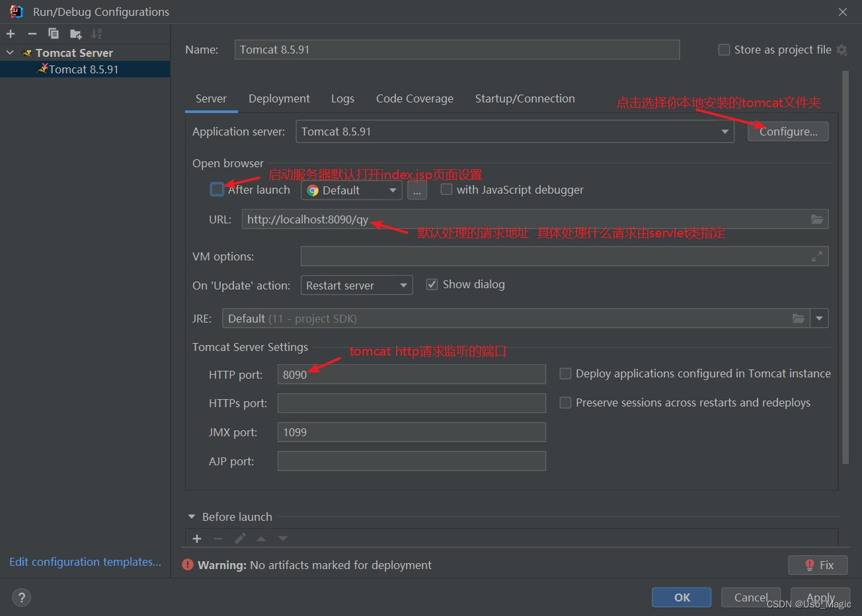
Task: Close the Run/Debug Configurations dialog
Action: click(x=843, y=12)
